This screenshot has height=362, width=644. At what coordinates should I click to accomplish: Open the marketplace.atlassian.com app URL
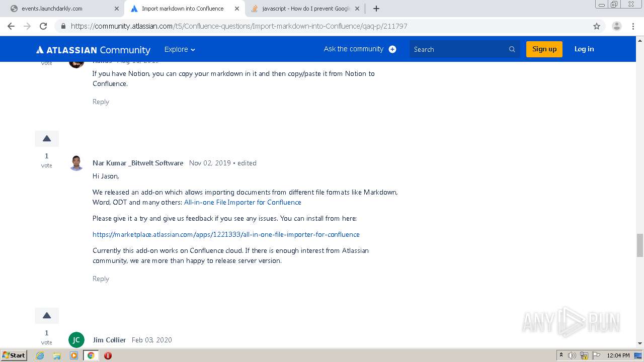pyautogui.click(x=226, y=234)
